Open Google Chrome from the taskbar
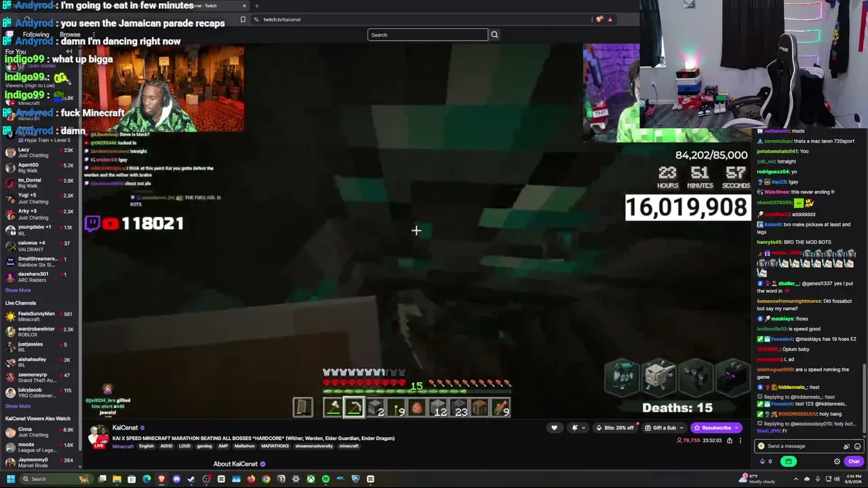 tap(266, 479)
